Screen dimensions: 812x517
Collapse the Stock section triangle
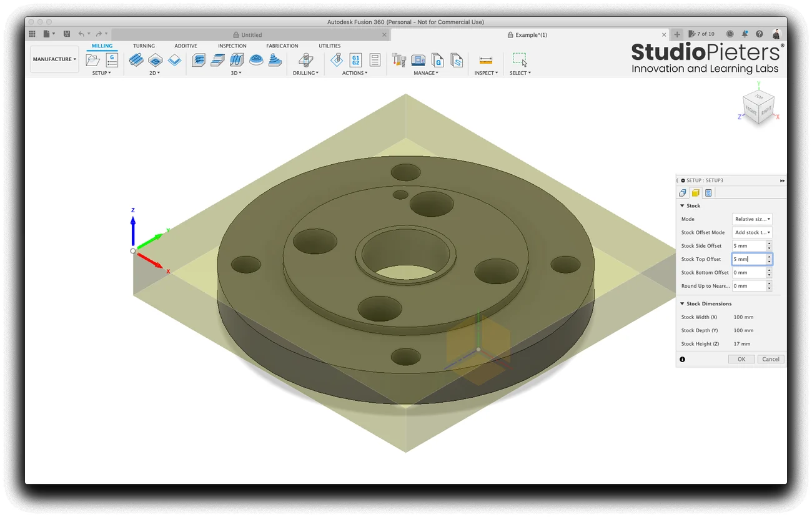682,205
